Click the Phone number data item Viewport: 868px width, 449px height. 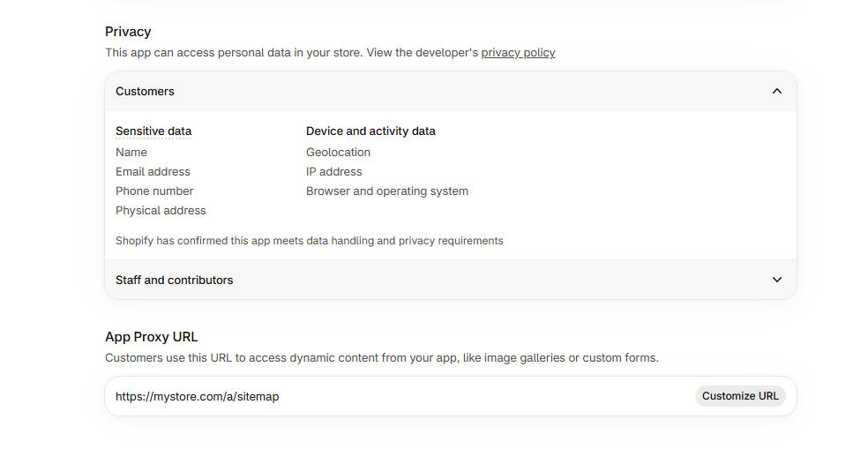click(154, 191)
